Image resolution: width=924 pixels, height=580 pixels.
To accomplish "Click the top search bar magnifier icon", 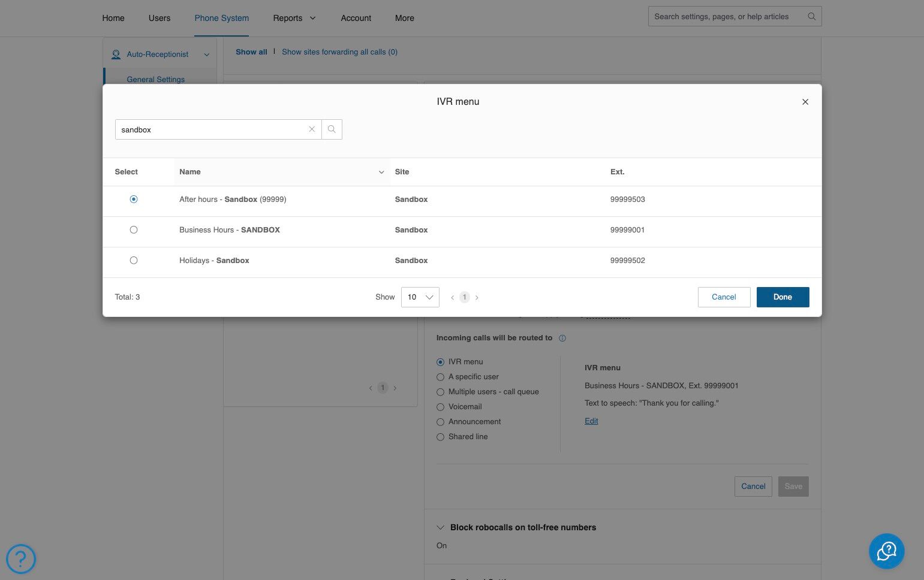I will coord(811,16).
